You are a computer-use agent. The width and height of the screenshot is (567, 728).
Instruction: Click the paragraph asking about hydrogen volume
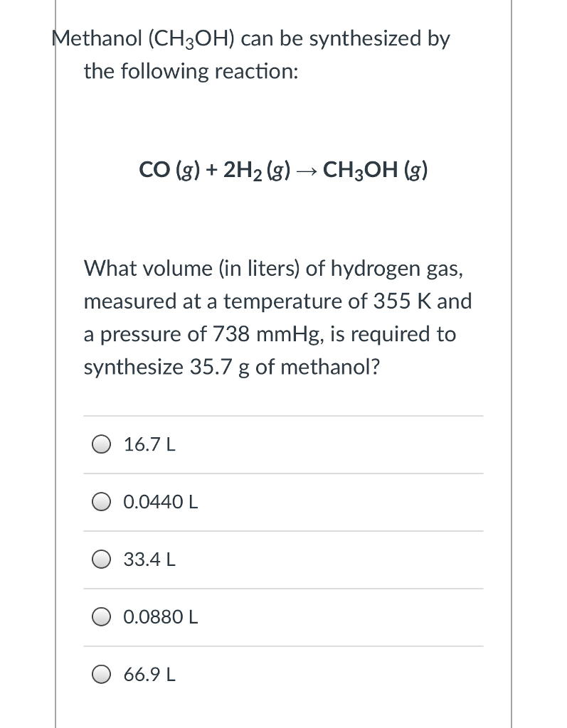(x=277, y=318)
